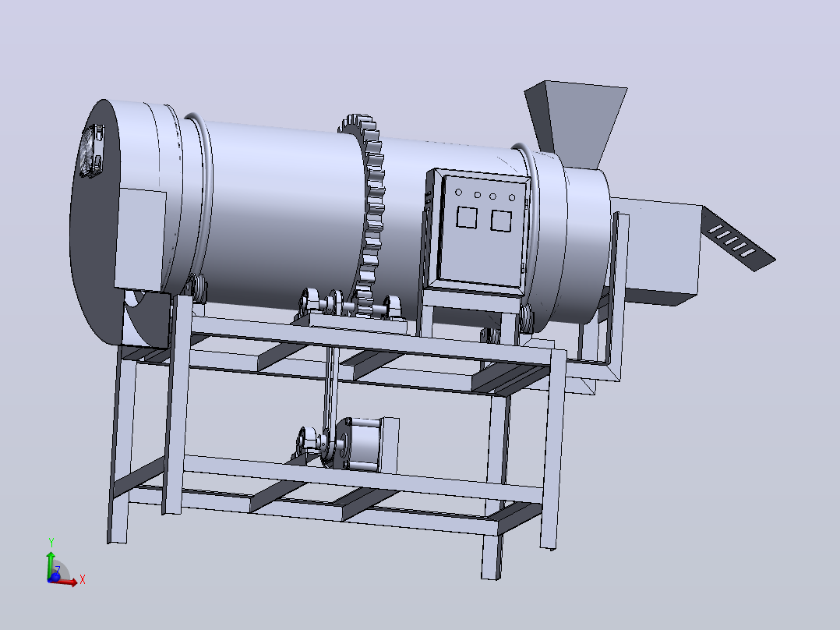Select the electric motor on the lower frame
The height and width of the screenshot is (630, 840).
pyautogui.click(x=366, y=444)
